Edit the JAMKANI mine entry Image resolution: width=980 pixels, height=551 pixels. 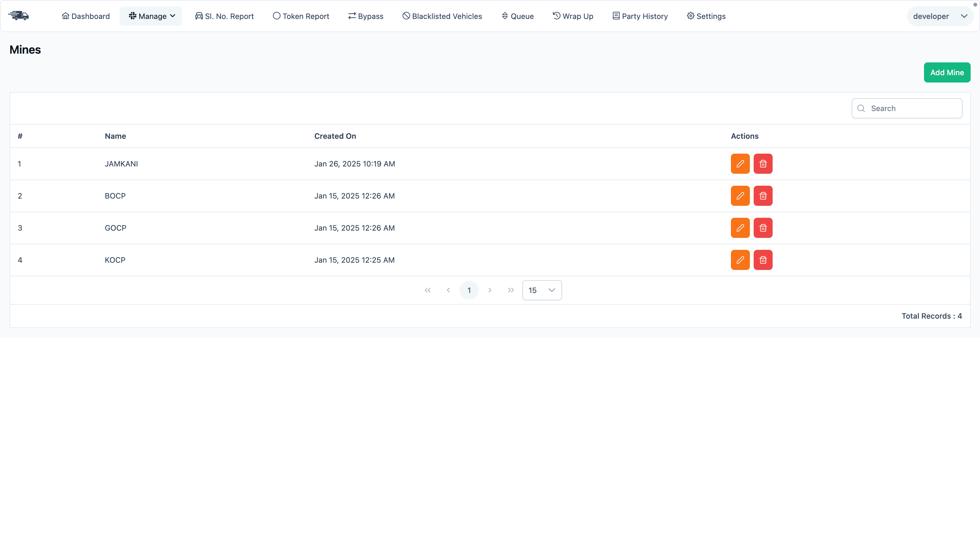(740, 164)
